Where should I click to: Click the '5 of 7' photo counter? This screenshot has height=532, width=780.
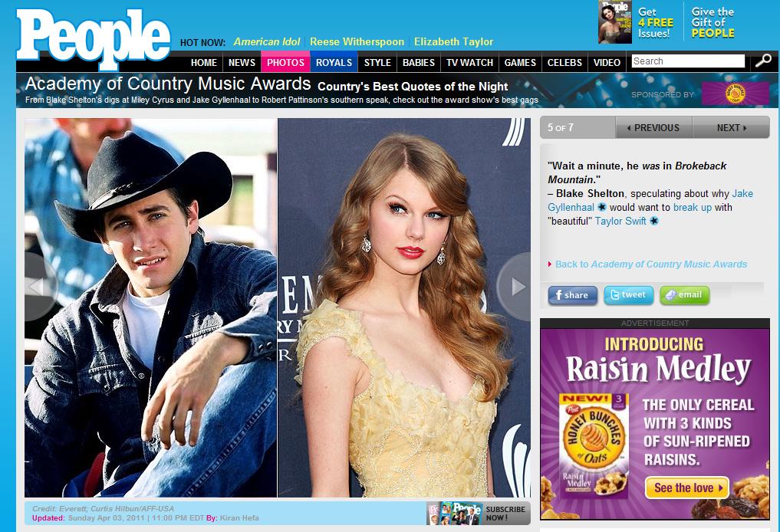(x=561, y=127)
